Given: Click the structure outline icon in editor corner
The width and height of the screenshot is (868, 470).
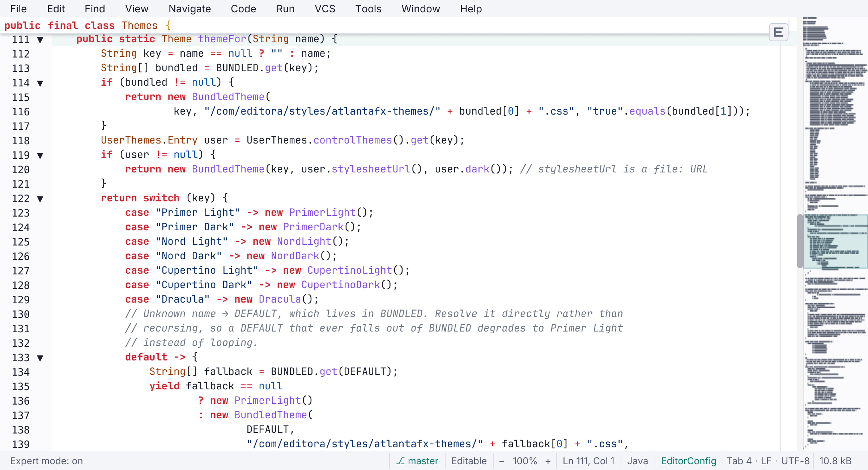Looking at the screenshot, I should click(778, 32).
